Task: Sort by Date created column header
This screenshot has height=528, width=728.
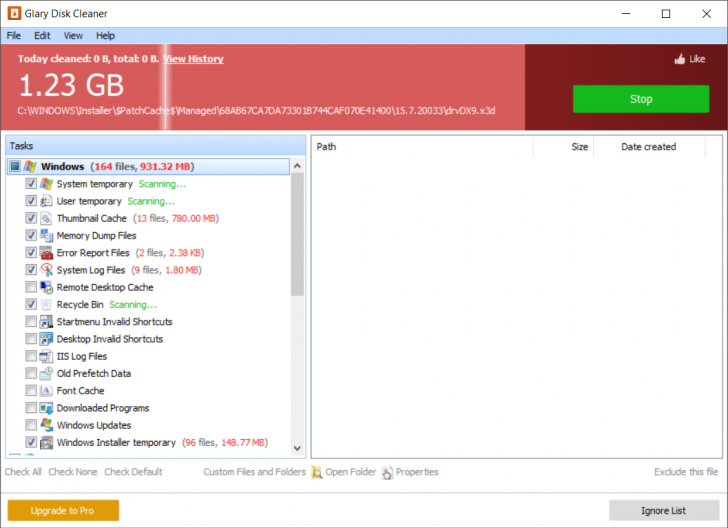Action: pyautogui.click(x=649, y=147)
